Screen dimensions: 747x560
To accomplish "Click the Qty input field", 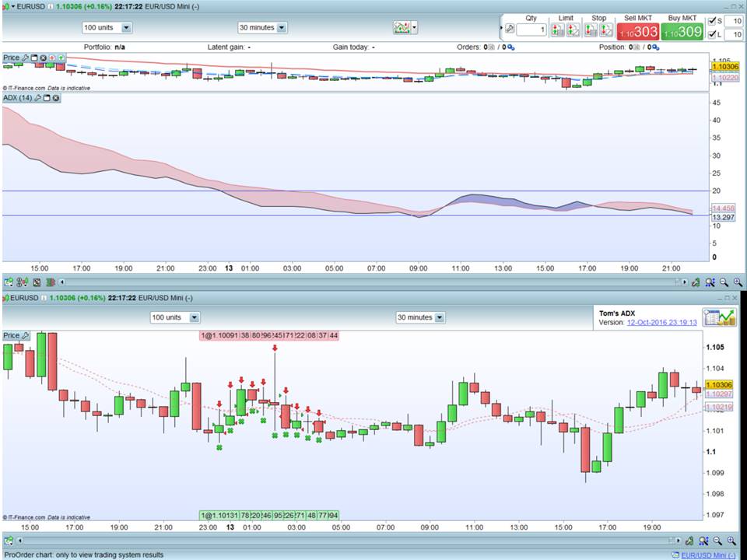I will click(x=531, y=30).
